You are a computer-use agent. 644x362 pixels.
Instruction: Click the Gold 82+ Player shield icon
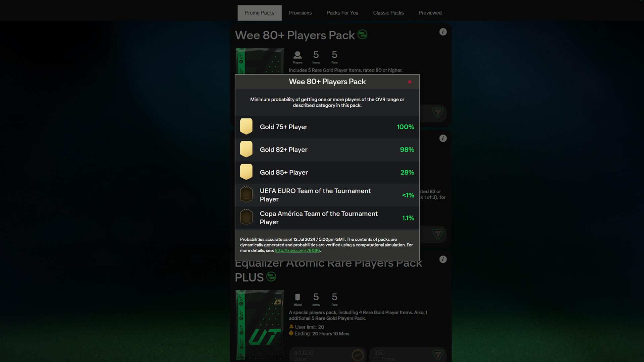[246, 149]
